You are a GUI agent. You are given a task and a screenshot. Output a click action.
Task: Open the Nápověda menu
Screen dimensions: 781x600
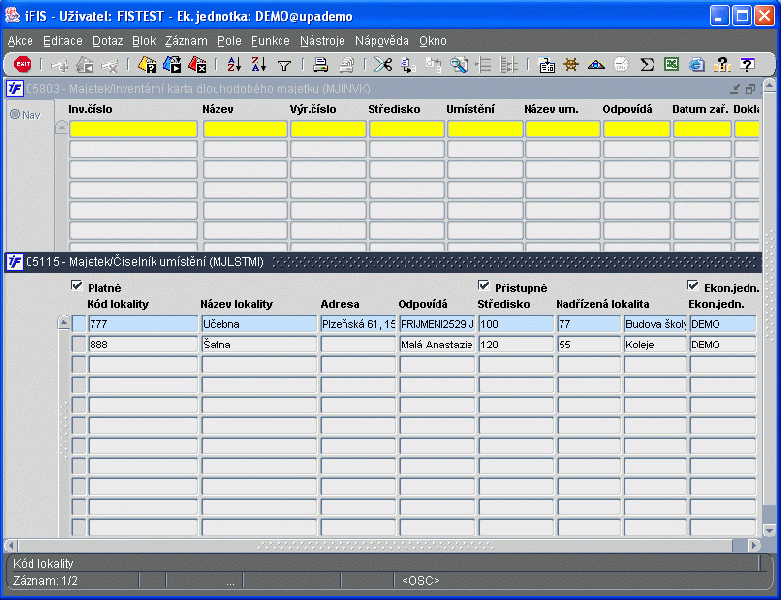click(x=382, y=41)
